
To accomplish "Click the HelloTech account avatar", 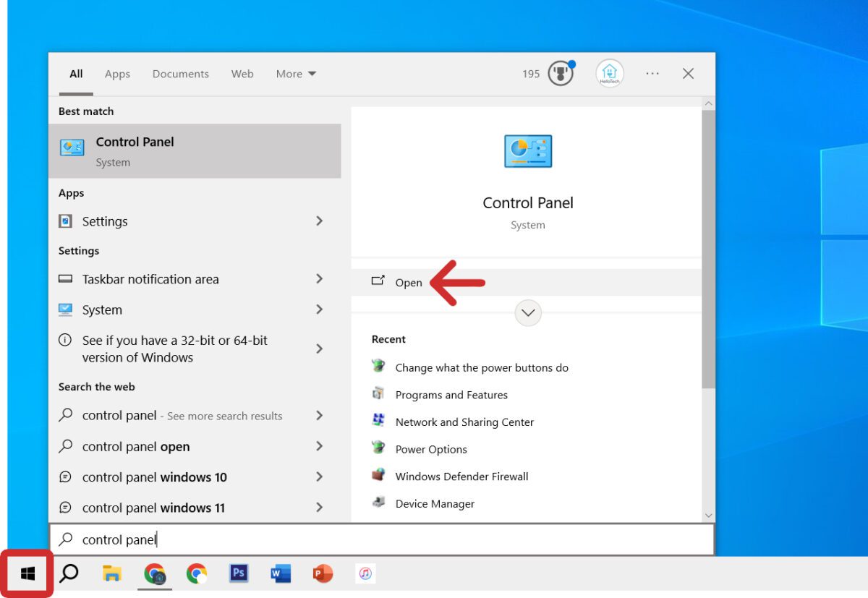I will pos(609,74).
